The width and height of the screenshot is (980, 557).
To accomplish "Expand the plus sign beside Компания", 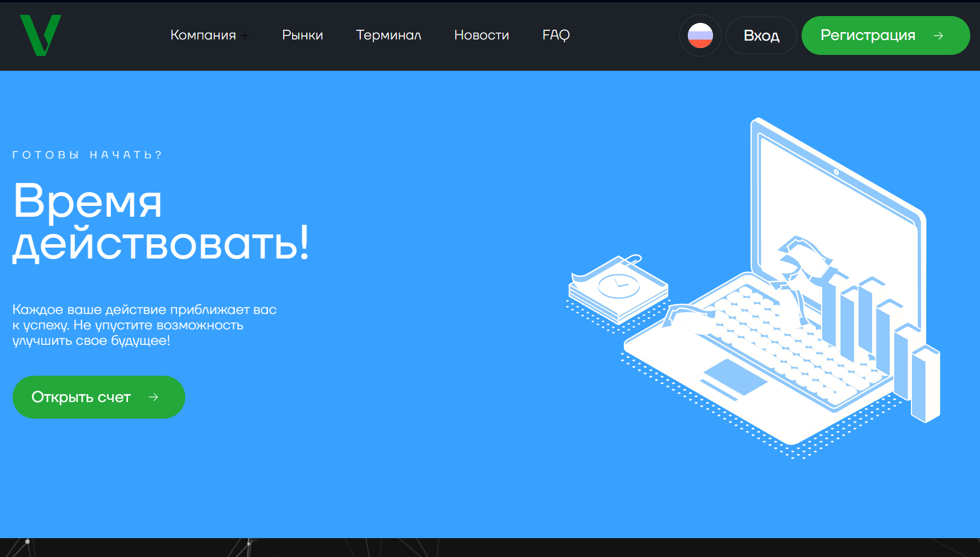I will (245, 35).
